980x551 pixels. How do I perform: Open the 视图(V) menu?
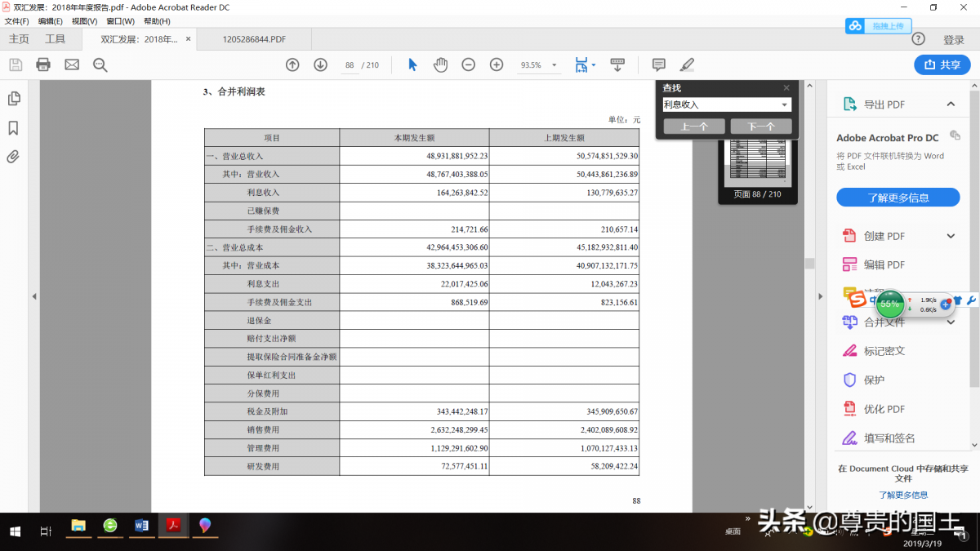tap(84, 21)
